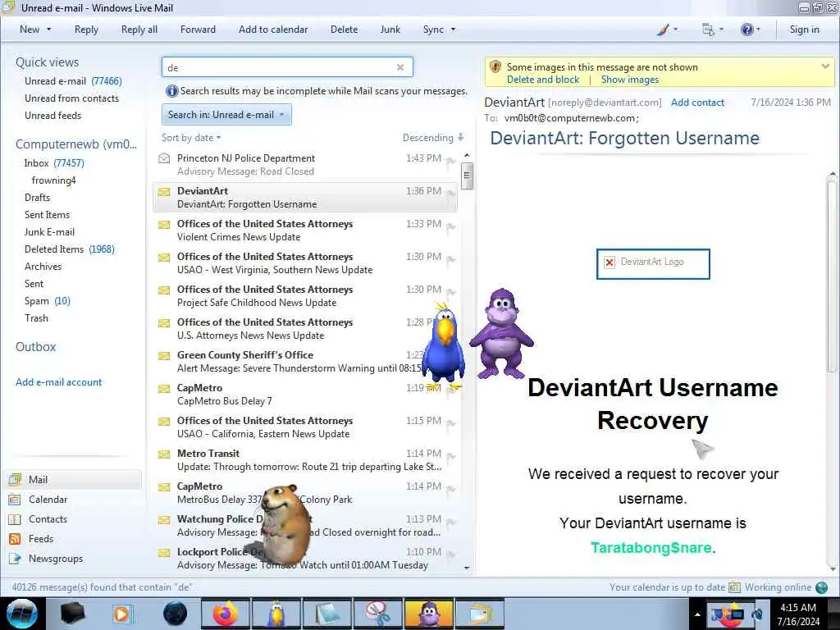Open the Contacts book icon
840x630 pixels.
click(15, 519)
